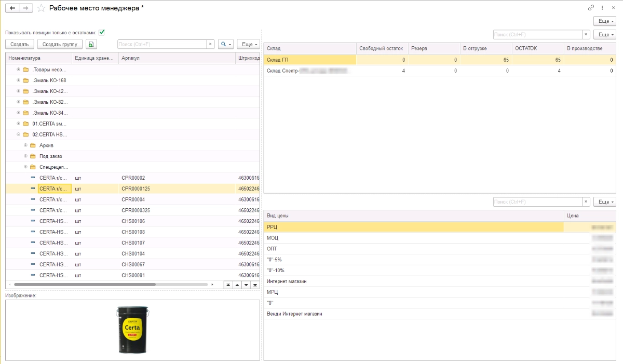Viewport: 623px width, 364px height.
Task: Open the Еще menu beside the warehouse search field
Action: coord(605,34)
